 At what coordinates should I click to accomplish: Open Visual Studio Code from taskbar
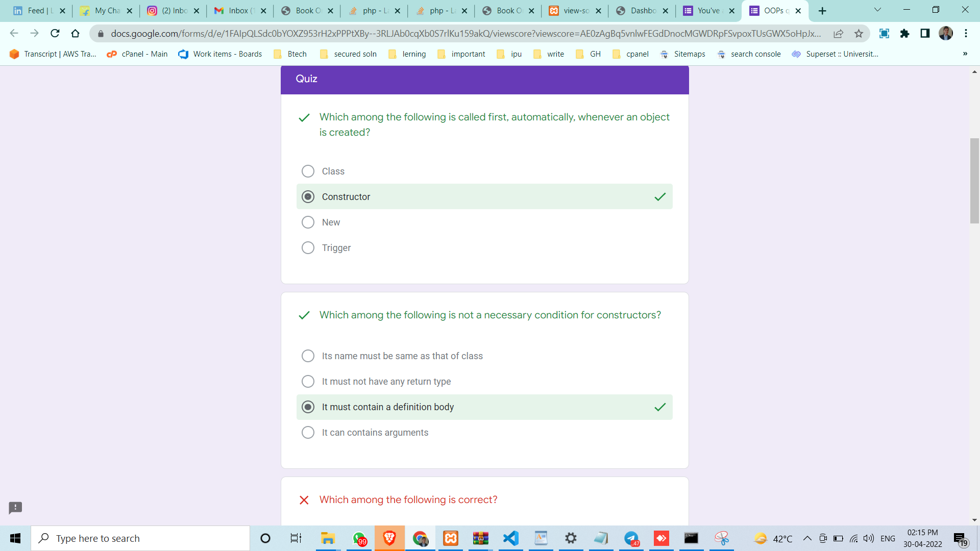511,538
